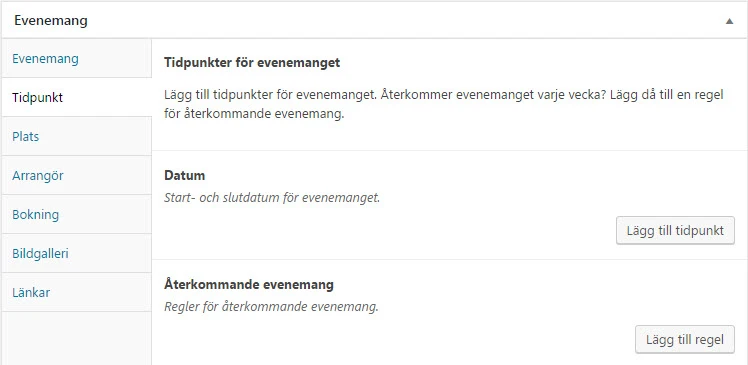
Task: Collapse the Evenemang panel using the arrow
Action: tap(729, 21)
